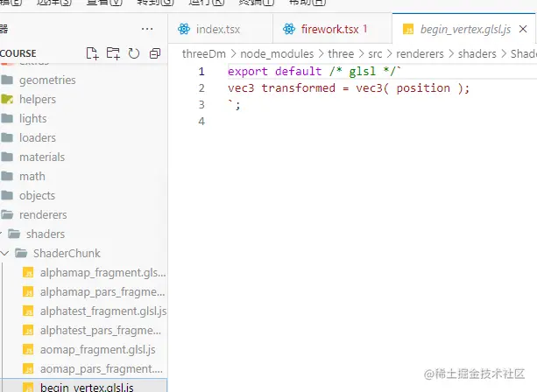This screenshot has height=392, width=537.
Task: Click the React icon on firework.tsx tab
Action: coord(289,29)
